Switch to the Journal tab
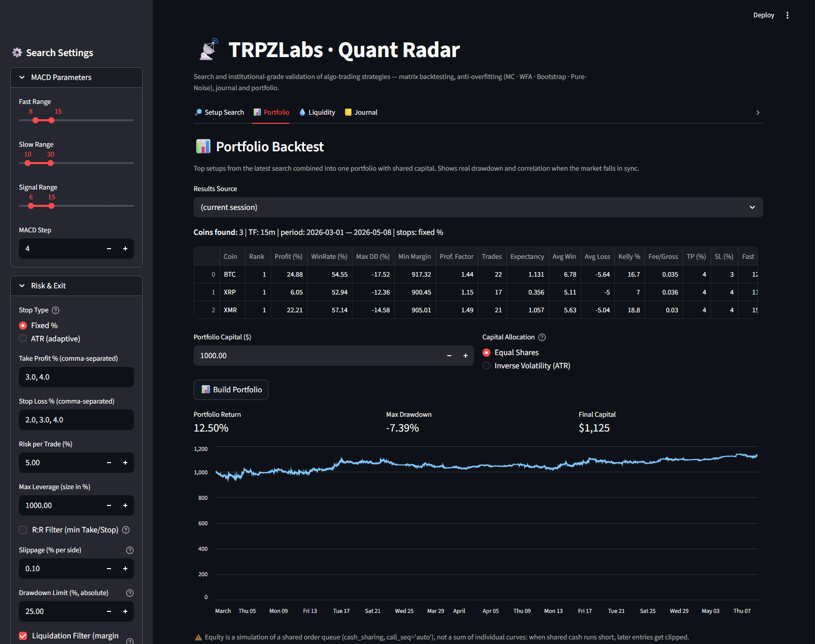The image size is (815, 644). click(x=361, y=113)
